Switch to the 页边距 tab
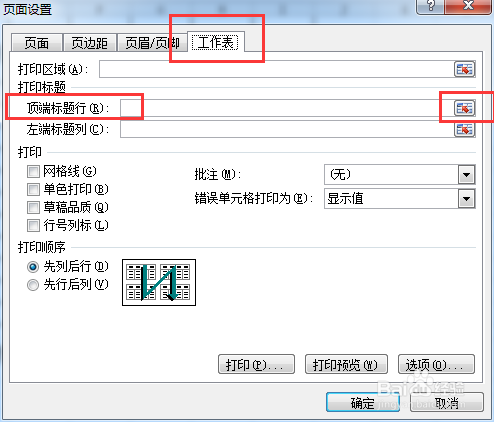The width and height of the screenshot is (494, 422). coord(89,43)
